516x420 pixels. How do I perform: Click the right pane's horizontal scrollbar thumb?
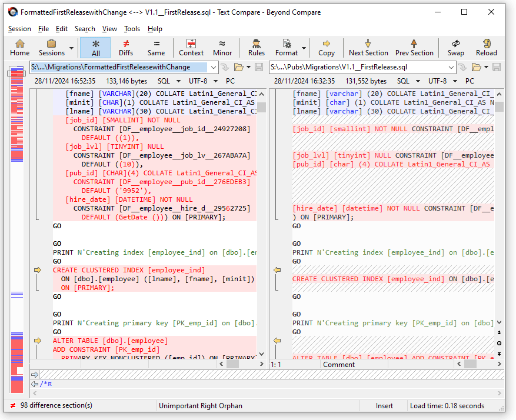pos(470,364)
